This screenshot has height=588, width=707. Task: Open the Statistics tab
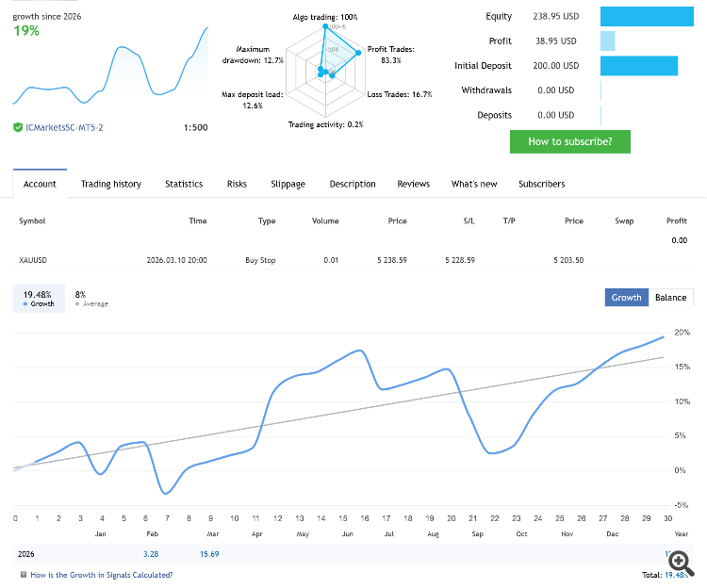pyautogui.click(x=184, y=184)
